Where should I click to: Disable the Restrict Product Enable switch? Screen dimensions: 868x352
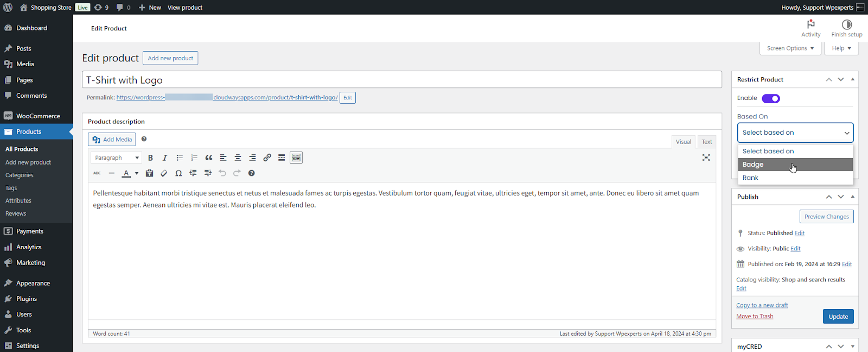[770, 98]
